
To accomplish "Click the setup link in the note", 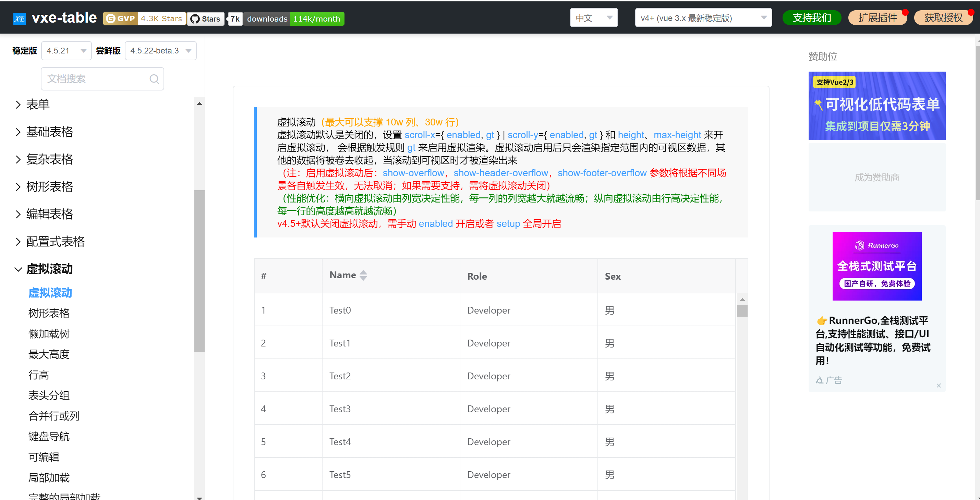I will click(x=508, y=223).
